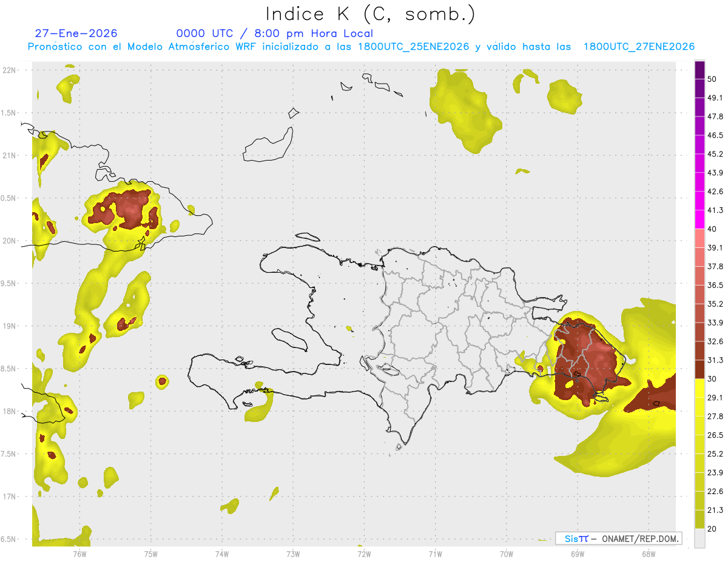Click the colorbar value '41.3'
This screenshot has width=728, height=562.
(715, 210)
